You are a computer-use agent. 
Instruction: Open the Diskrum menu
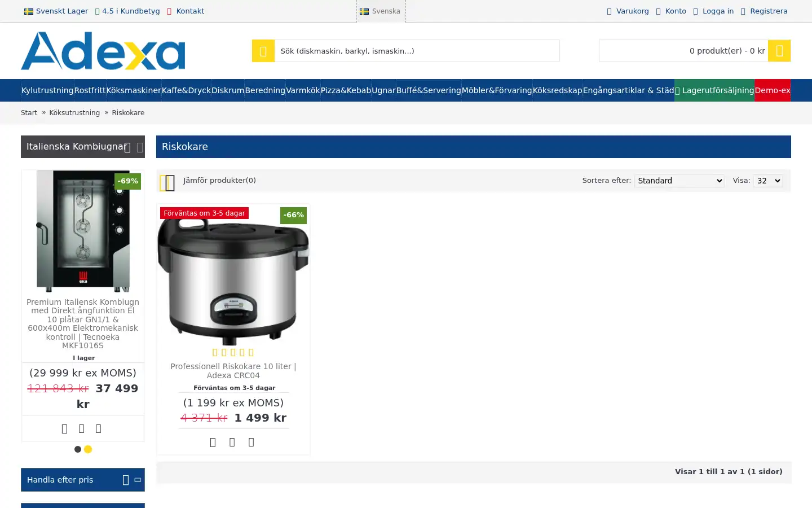pyautogui.click(x=228, y=90)
